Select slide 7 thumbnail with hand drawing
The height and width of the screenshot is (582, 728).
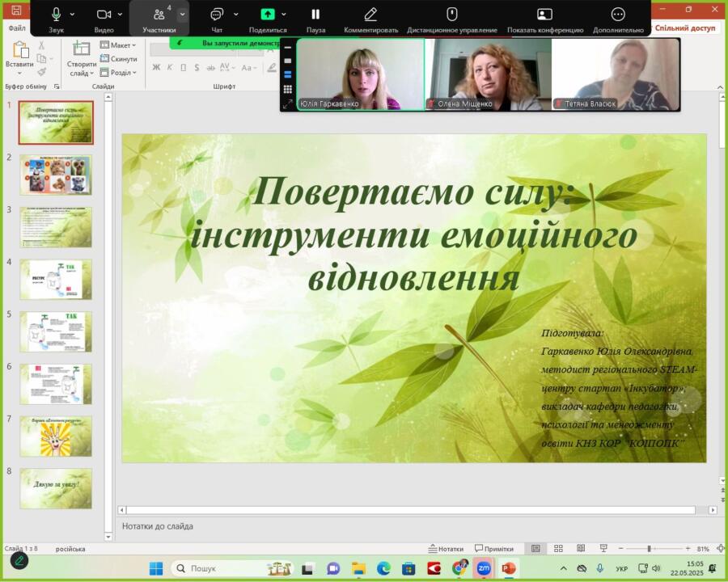coord(56,436)
